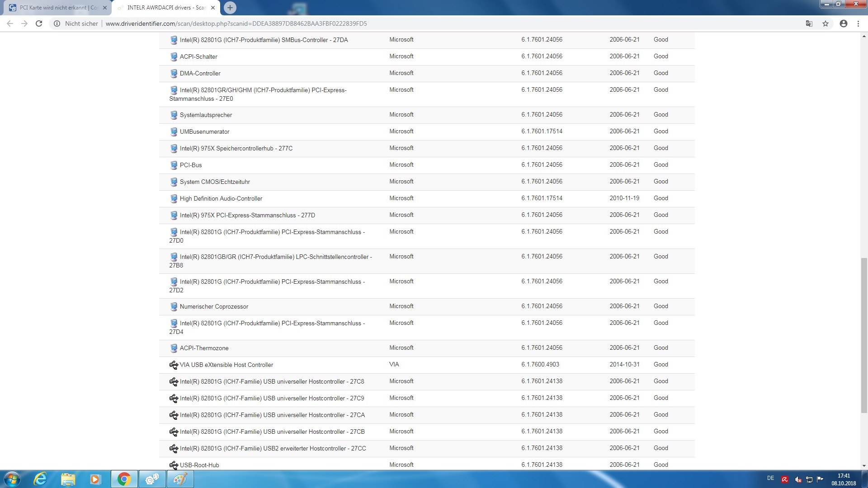The height and width of the screenshot is (488, 868).
Task: Click the VIA USB eXtensible Host Controller icon
Action: pos(174,365)
